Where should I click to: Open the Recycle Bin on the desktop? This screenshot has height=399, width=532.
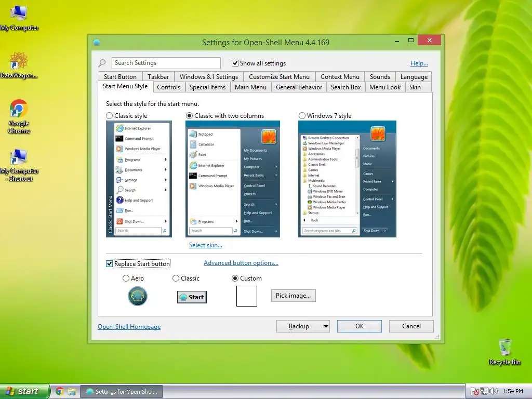point(505,352)
